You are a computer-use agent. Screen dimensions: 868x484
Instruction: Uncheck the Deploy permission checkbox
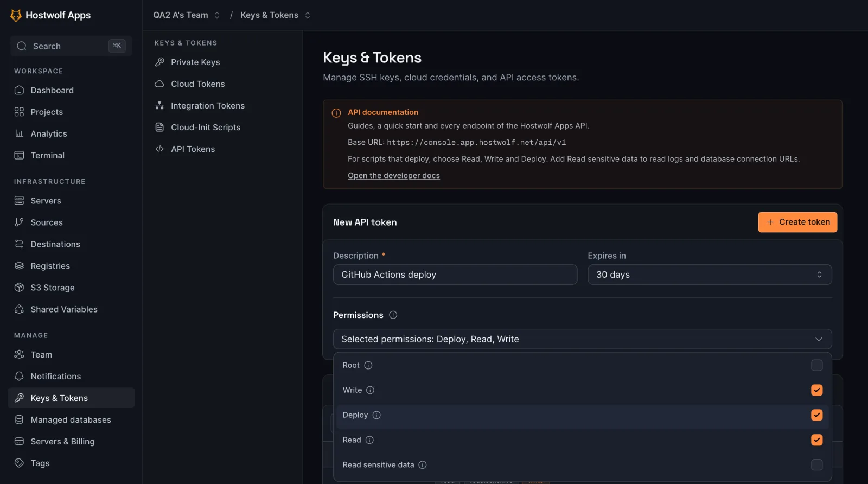click(x=816, y=415)
